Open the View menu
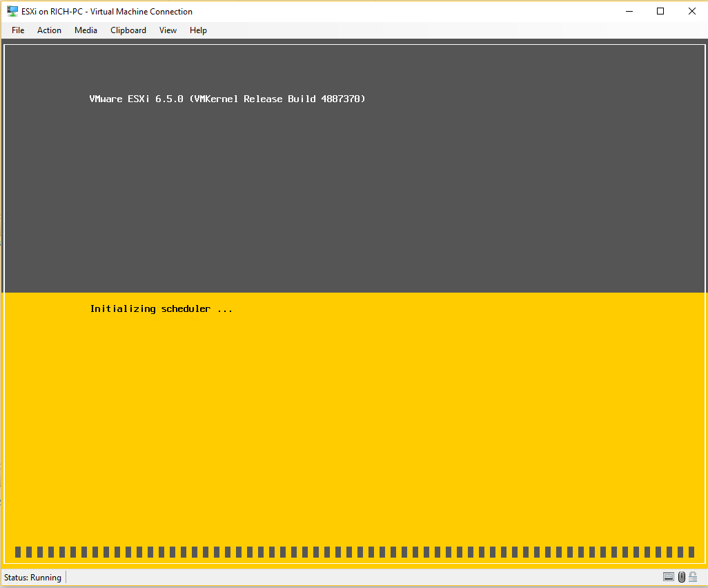The height and width of the screenshot is (588, 708). [x=168, y=30]
